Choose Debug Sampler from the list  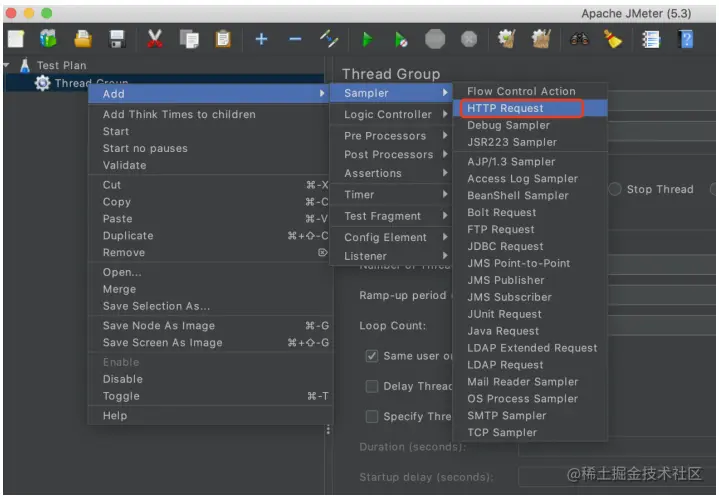click(530, 125)
